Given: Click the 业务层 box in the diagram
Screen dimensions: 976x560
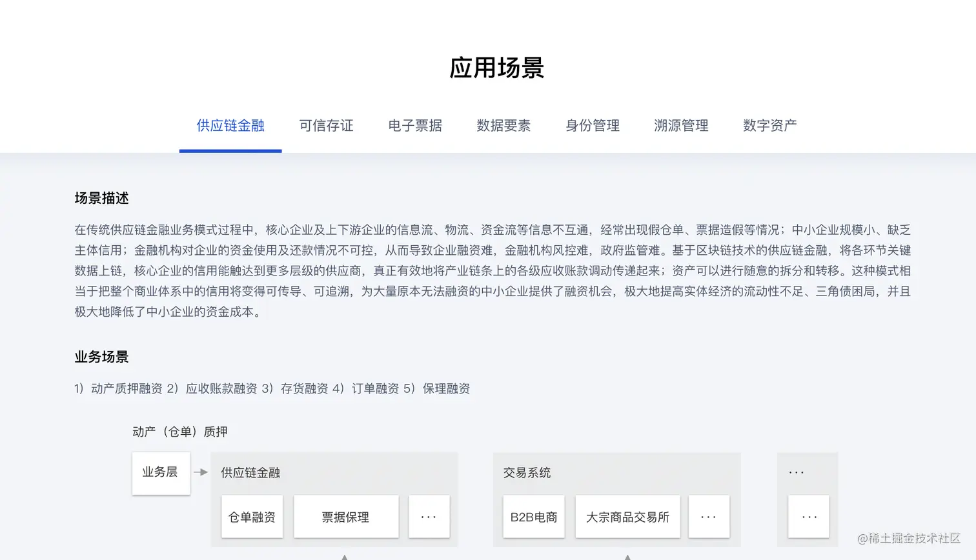Looking at the screenshot, I should point(161,473).
